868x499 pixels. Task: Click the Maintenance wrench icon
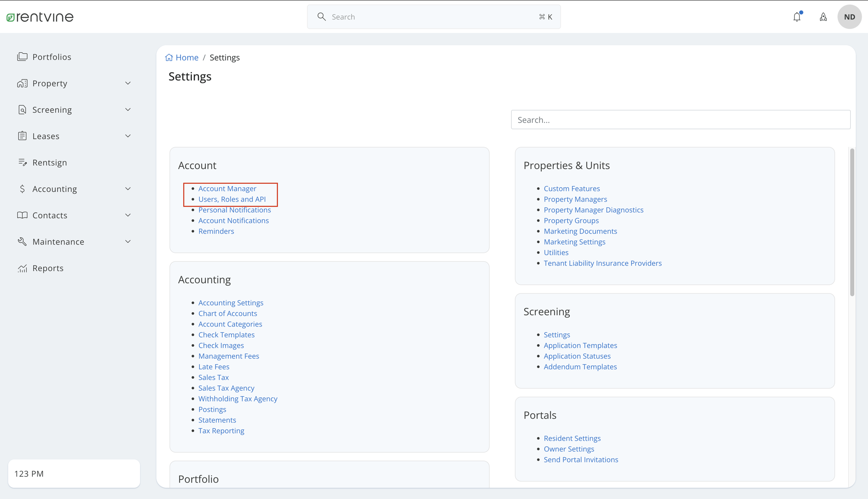[x=23, y=241]
